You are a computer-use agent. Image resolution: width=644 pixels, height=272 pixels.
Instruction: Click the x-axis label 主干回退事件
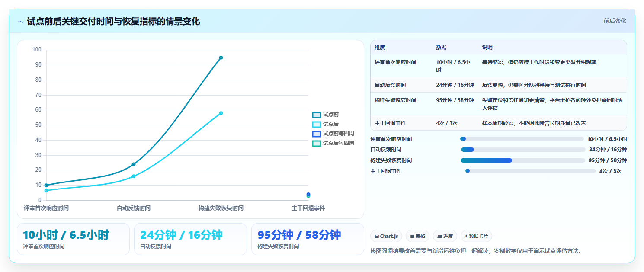(308, 208)
